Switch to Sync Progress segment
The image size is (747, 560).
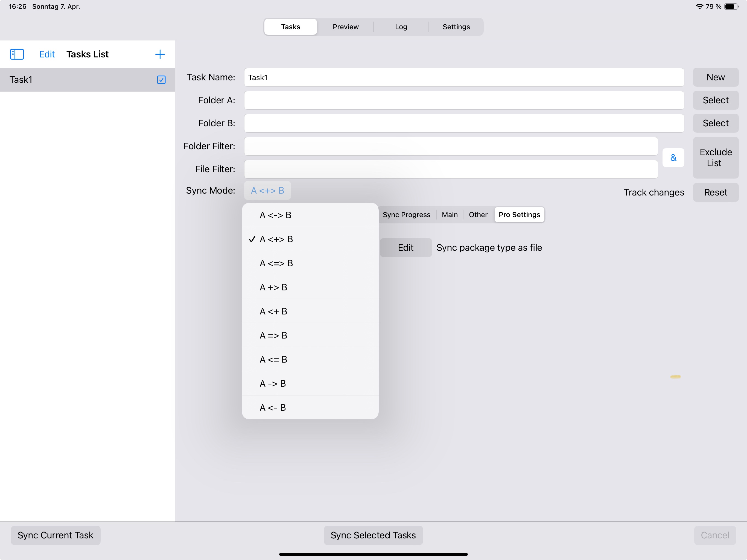pyautogui.click(x=406, y=215)
